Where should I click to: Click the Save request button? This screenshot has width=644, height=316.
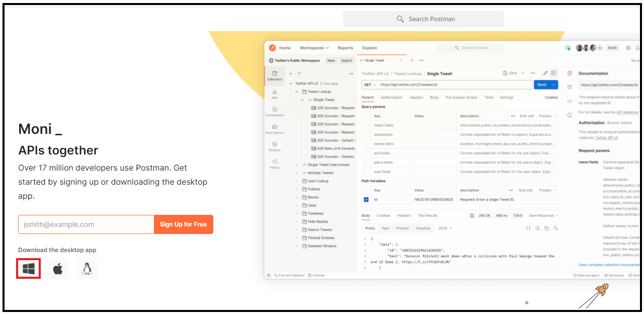pyautogui.click(x=510, y=73)
